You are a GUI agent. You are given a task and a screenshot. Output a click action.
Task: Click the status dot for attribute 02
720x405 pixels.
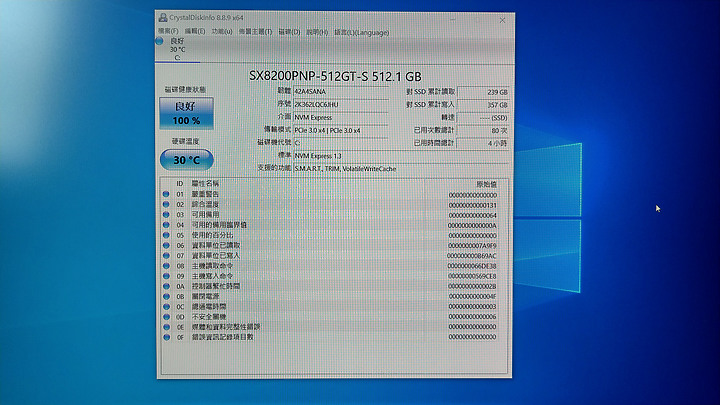(166, 204)
